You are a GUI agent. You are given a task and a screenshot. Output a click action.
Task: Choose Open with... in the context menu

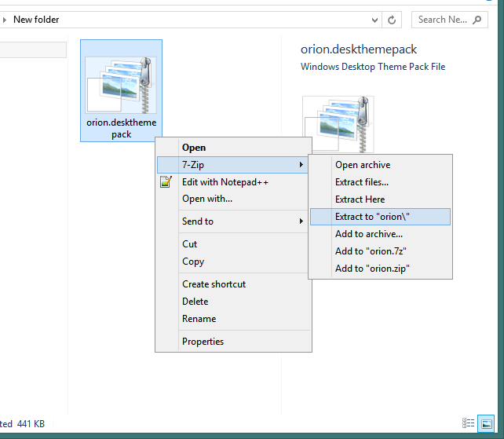(207, 199)
